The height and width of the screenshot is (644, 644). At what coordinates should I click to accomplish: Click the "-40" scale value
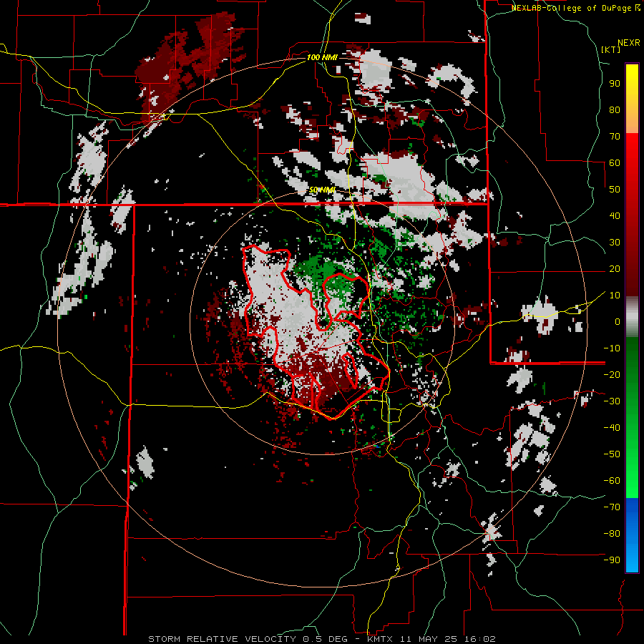[612, 428]
